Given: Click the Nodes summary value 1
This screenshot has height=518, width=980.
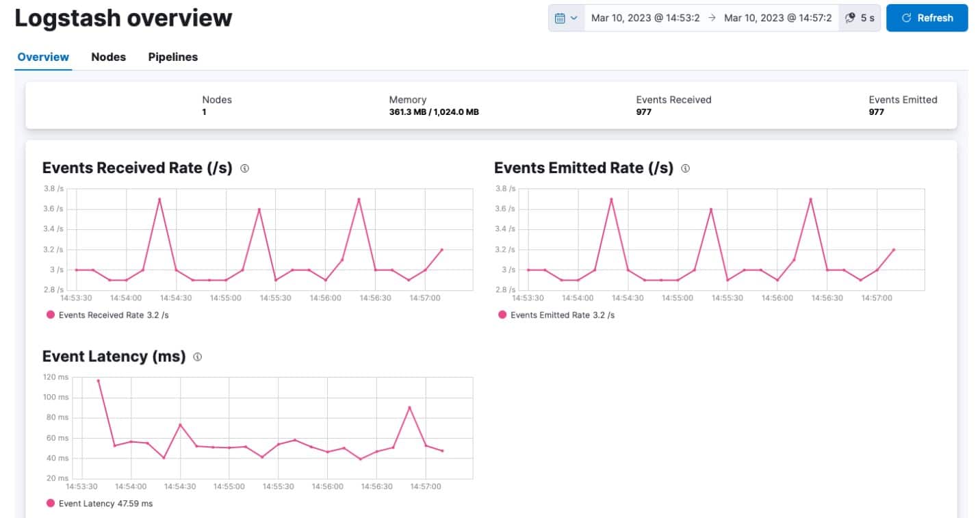Looking at the screenshot, I should click(x=204, y=112).
